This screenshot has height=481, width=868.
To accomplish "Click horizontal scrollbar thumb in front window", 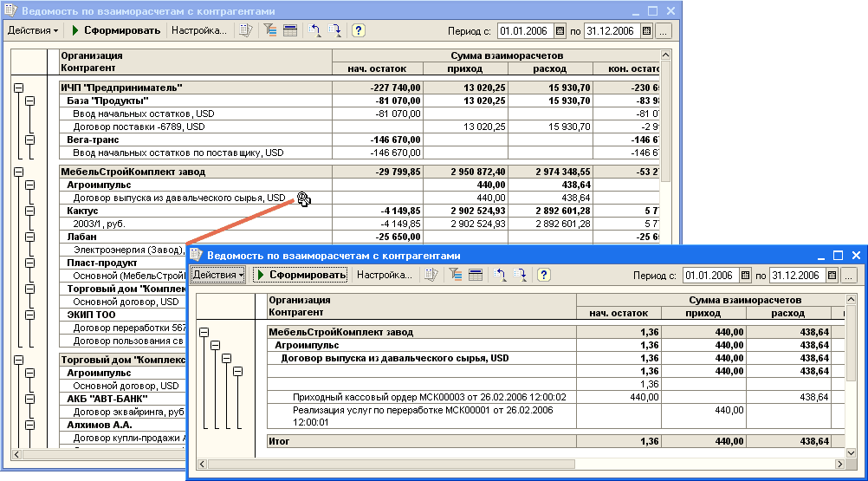I will (x=391, y=464).
